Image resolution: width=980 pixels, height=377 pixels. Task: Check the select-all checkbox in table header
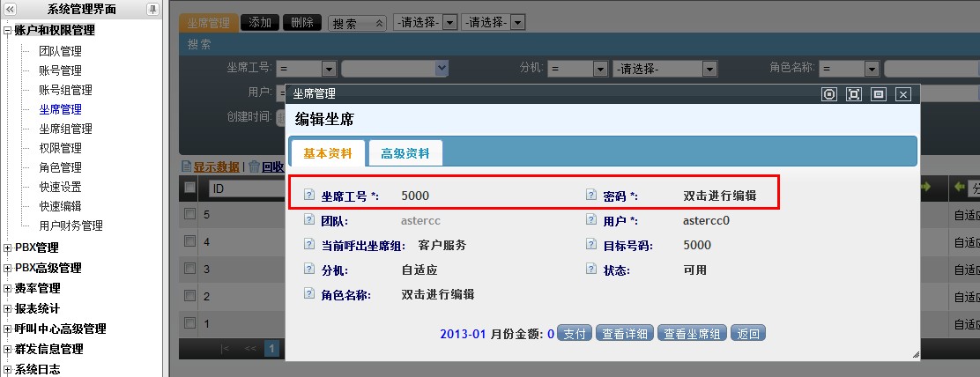click(189, 188)
